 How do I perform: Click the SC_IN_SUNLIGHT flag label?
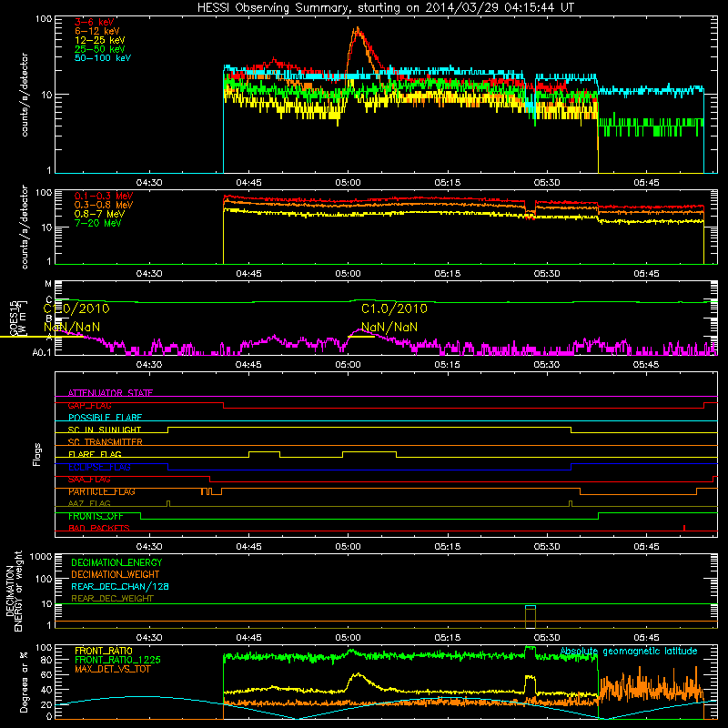point(105,430)
